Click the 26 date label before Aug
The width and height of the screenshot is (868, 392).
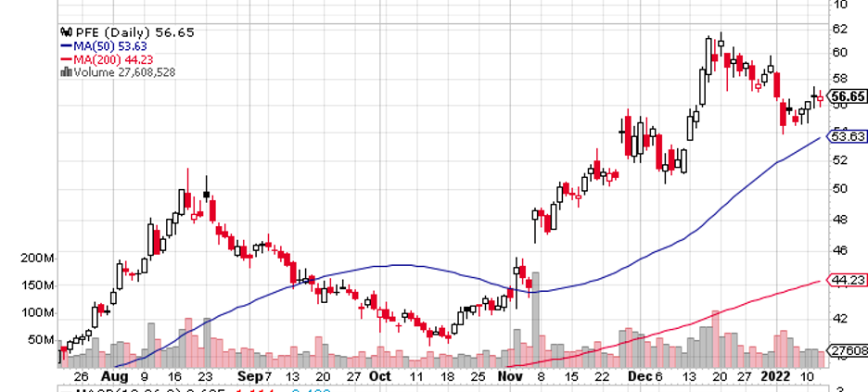pos(81,377)
